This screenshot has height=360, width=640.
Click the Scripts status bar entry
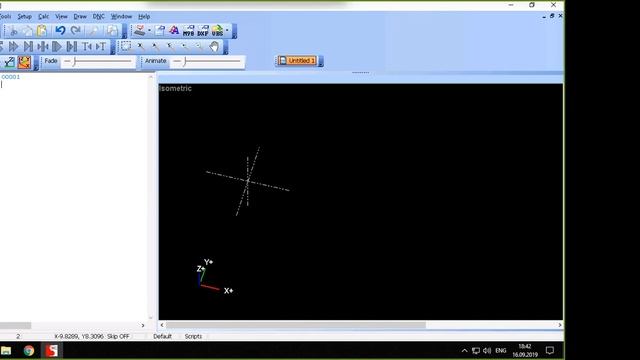point(193,336)
